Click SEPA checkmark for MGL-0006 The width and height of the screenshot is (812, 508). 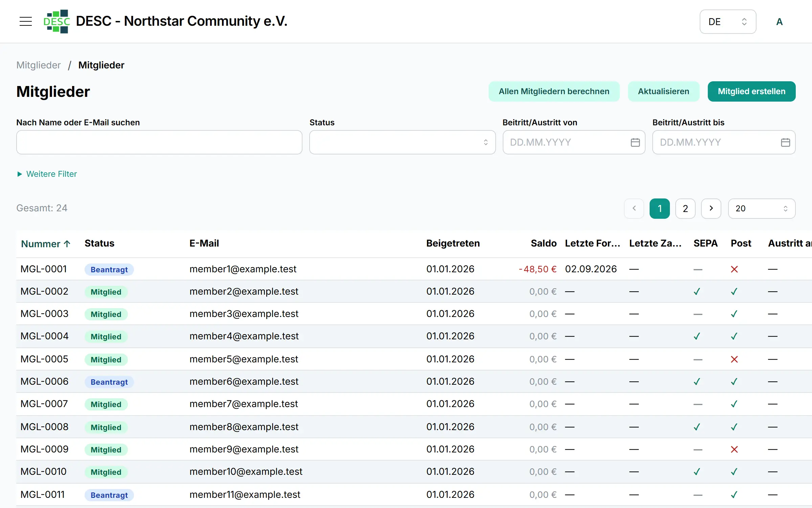point(697,382)
